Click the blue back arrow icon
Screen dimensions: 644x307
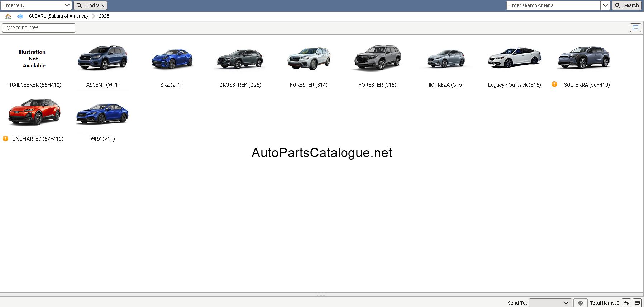(20, 16)
